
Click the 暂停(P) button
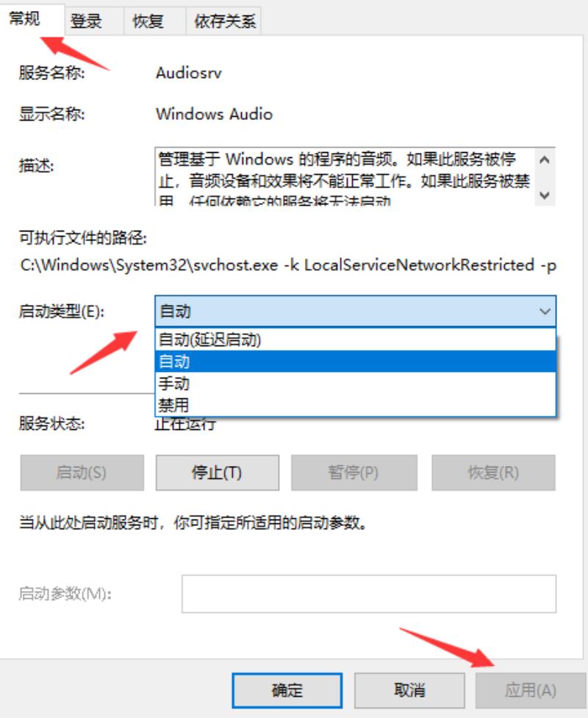click(x=354, y=473)
